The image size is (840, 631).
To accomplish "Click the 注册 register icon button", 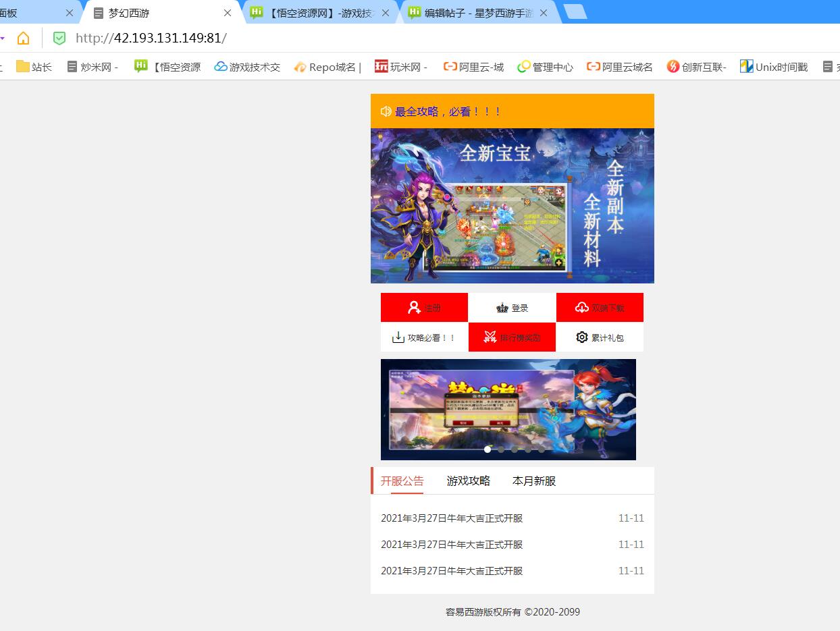I will point(415,308).
